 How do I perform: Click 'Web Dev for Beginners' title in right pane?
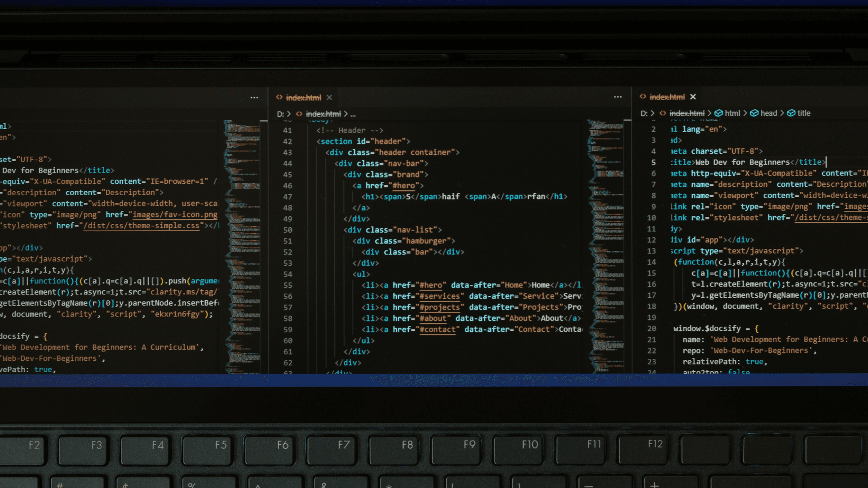click(x=742, y=162)
